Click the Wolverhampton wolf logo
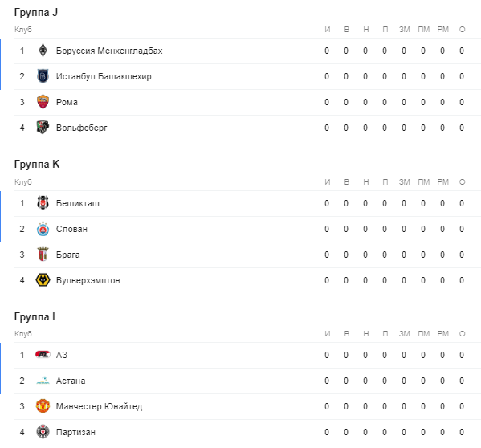 [x=43, y=280]
